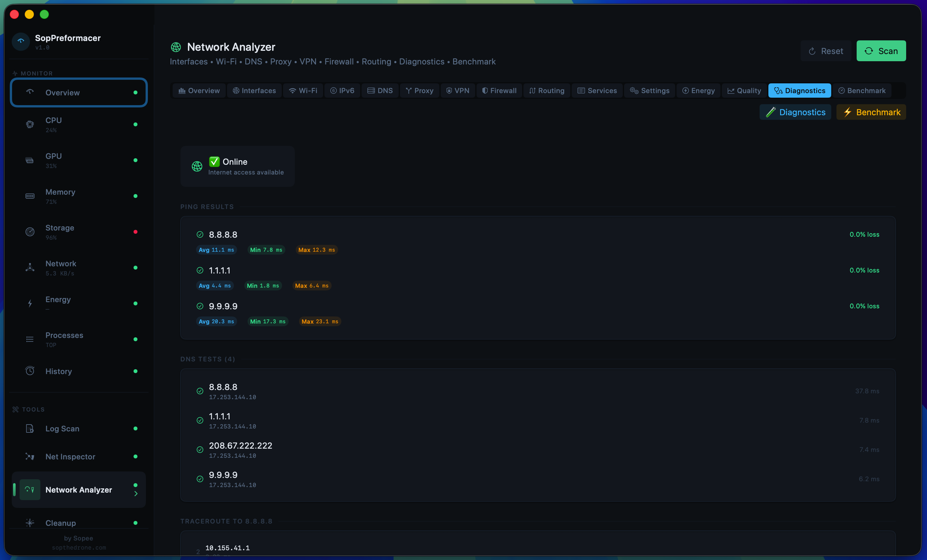The width and height of the screenshot is (927, 560).
Task: Open the GPU monitor via its sidebar icon
Action: click(x=30, y=160)
